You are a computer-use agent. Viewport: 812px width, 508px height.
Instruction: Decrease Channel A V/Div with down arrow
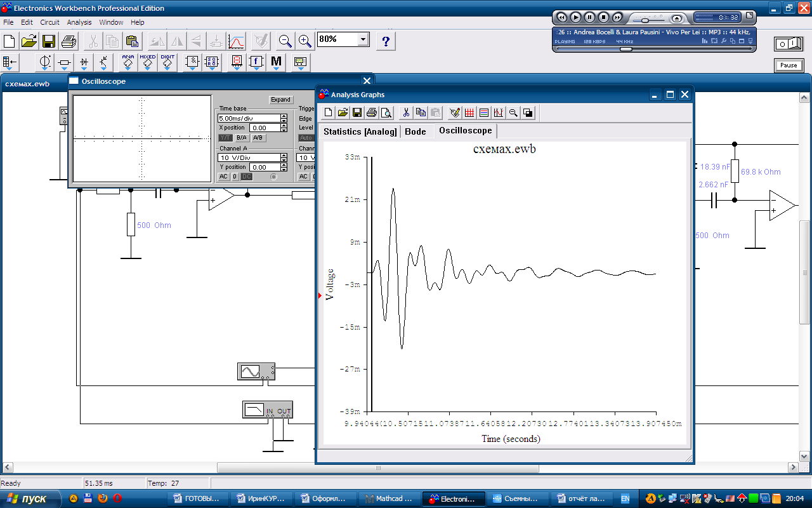(284, 159)
